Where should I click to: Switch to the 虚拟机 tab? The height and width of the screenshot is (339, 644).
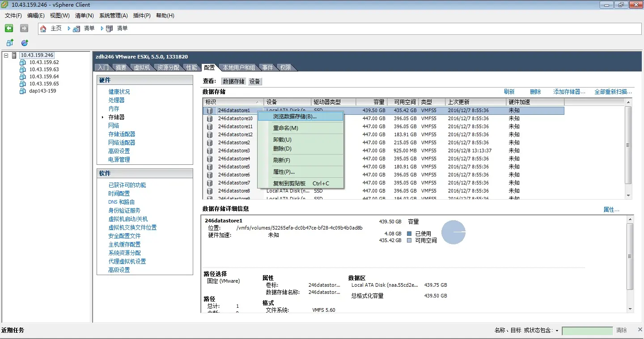point(142,67)
